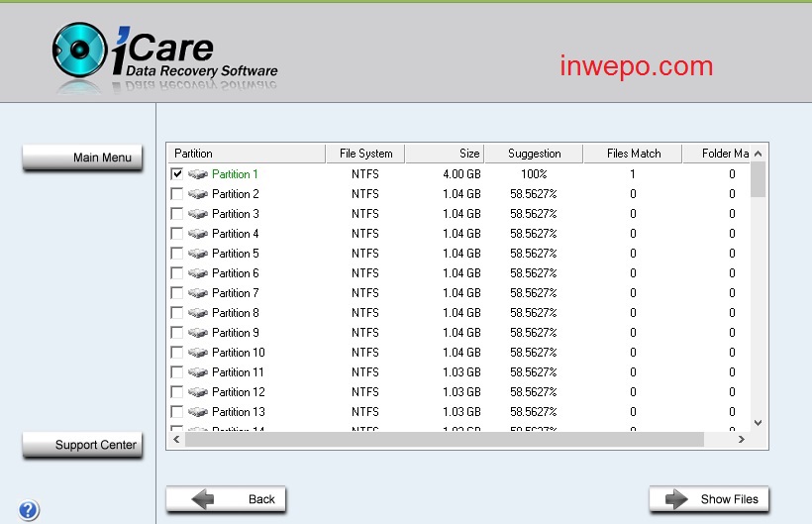
Task: Click the blue help question mark icon
Action: [29, 510]
